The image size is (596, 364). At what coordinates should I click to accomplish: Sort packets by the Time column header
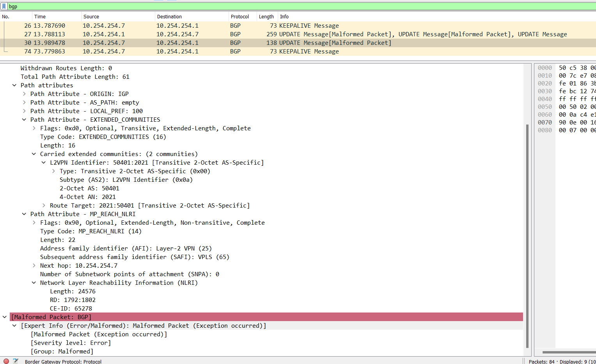click(x=57, y=17)
